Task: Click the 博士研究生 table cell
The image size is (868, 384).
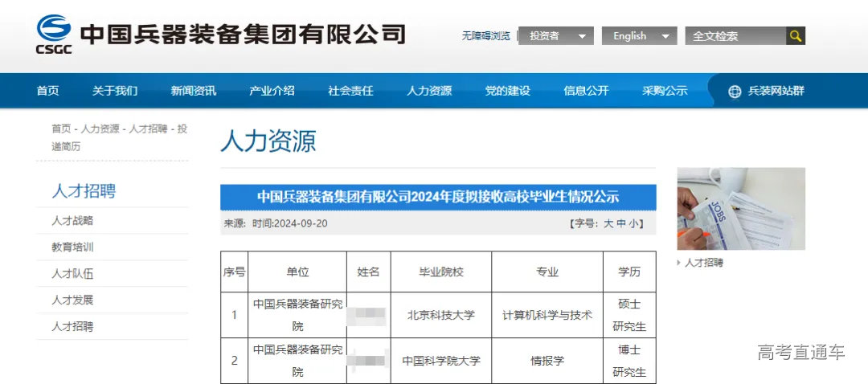Action: point(629,361)
